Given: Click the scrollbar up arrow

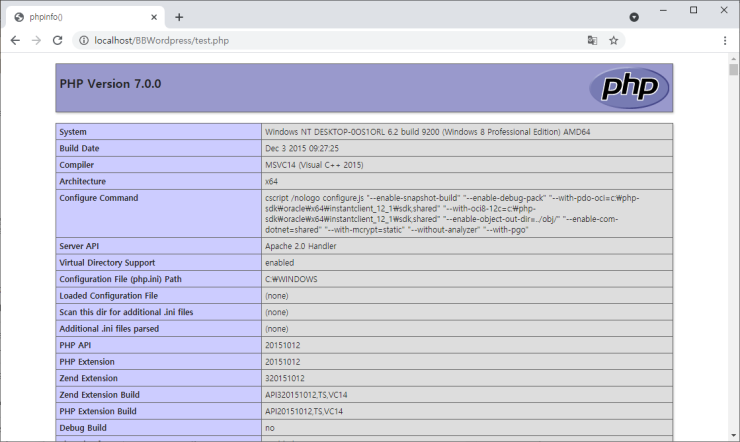Looking at the screenshot, I should 733,60.
